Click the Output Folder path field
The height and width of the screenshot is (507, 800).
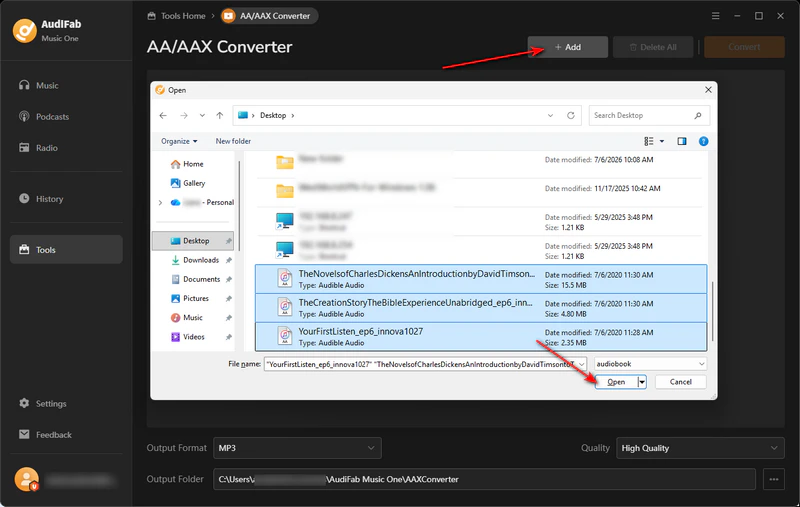[484, 479]
